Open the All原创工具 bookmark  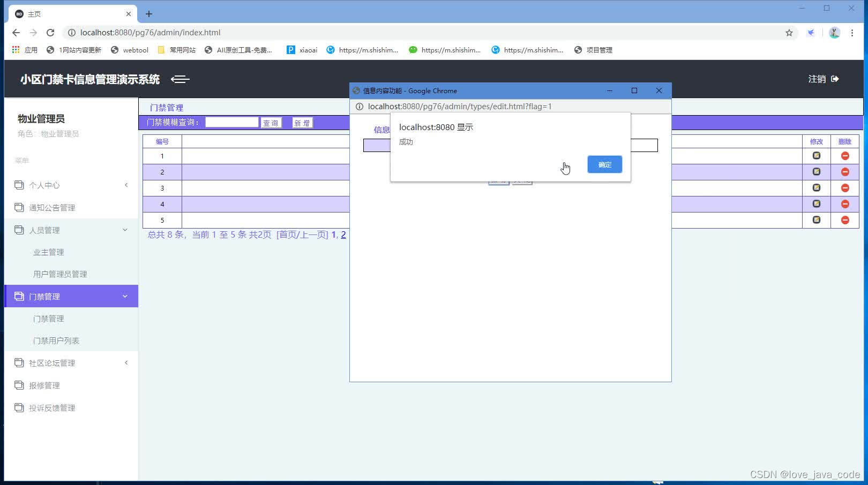click(238, 50)
